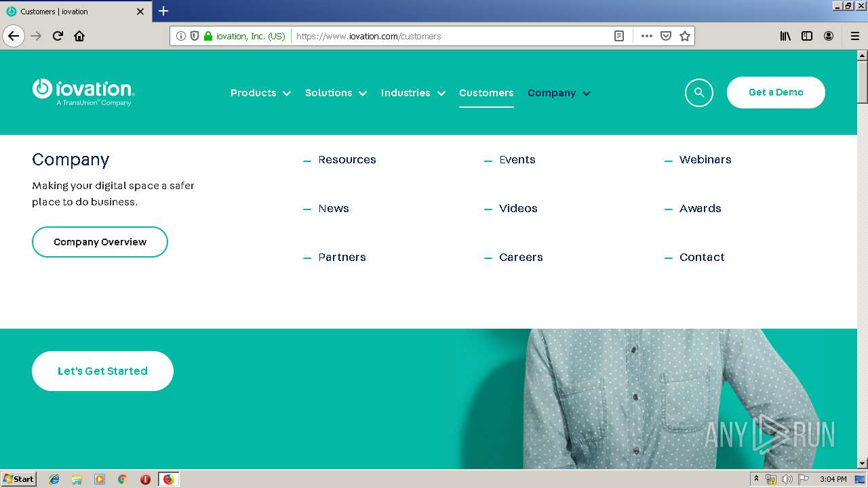Open the Careers link

(x=521, y=258)
